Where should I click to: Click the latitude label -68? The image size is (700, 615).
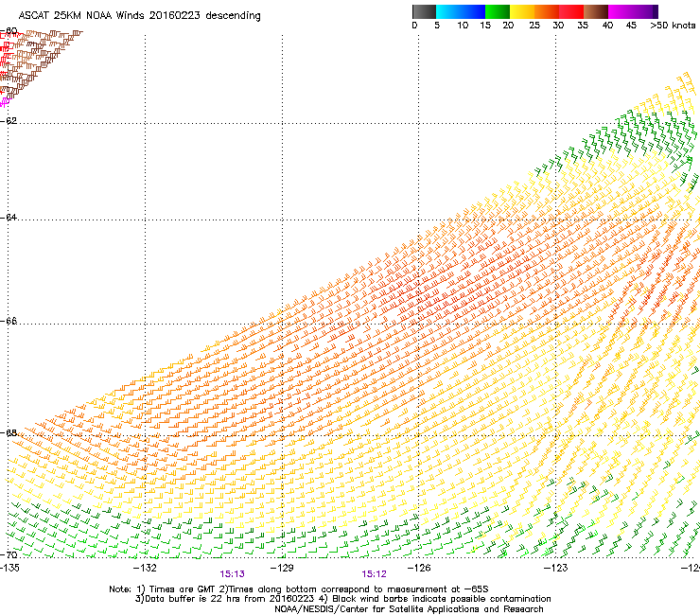9,432
